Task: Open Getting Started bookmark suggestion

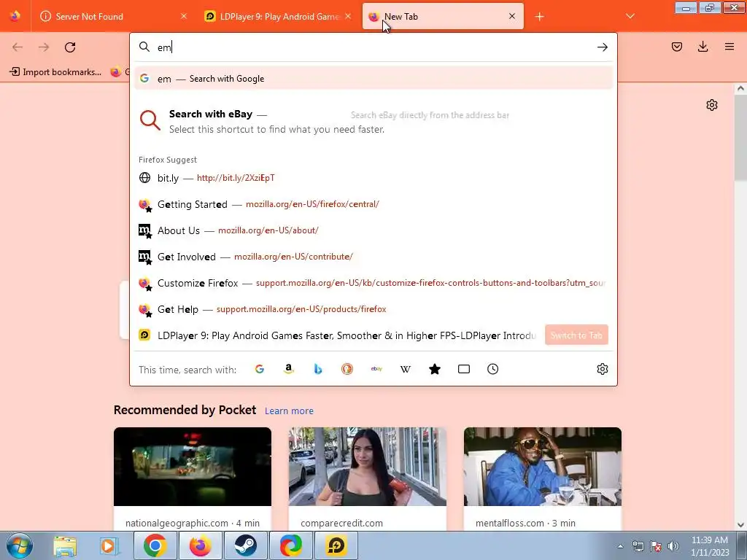Action: point(373,204)
